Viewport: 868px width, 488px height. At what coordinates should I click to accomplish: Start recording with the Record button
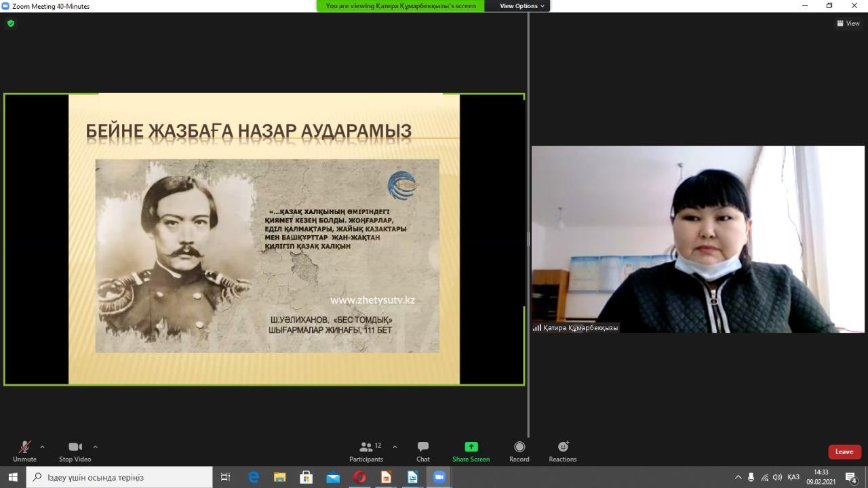pyautogui.click(x=519, y=451)
